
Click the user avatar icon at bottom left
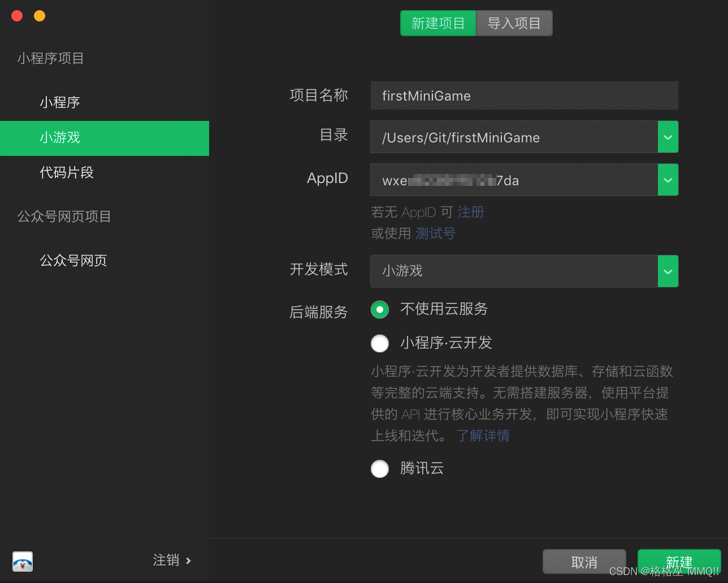[22, 562]
